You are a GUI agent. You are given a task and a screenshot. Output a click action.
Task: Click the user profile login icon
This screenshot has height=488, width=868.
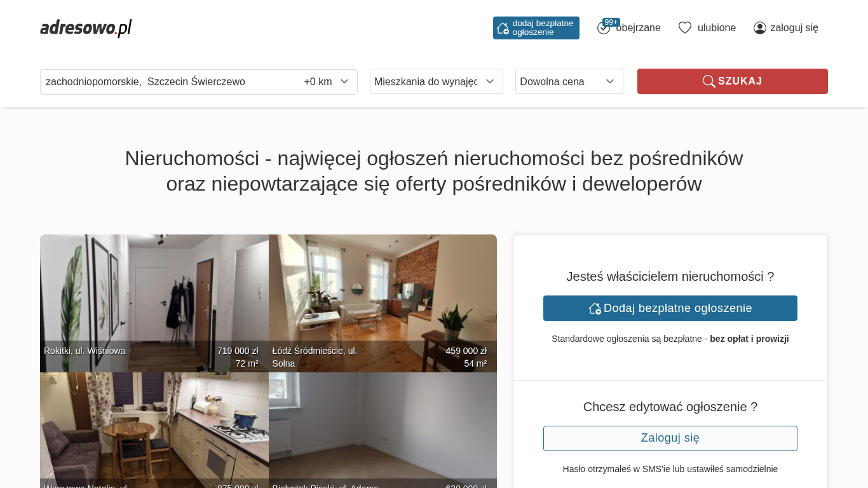[760, 28]
